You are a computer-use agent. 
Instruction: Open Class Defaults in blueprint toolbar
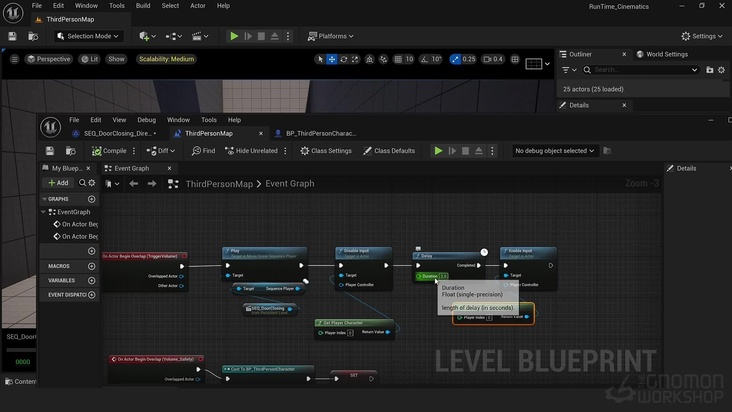click(388, 151)
